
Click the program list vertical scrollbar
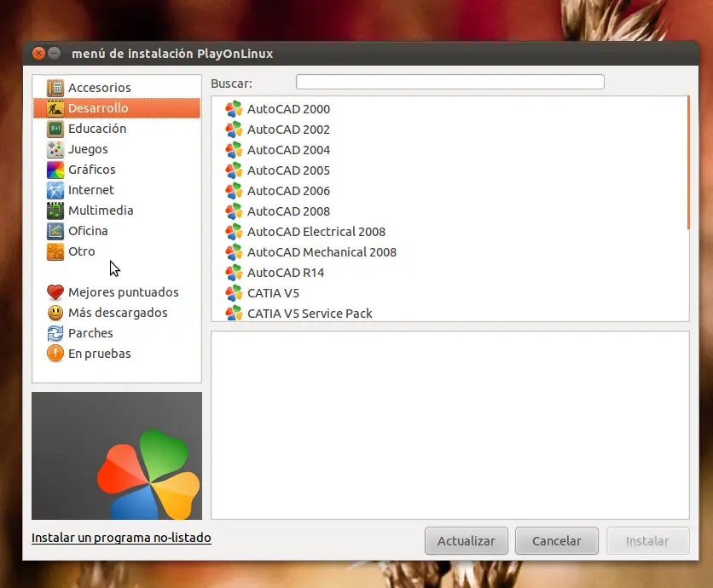(688, 163)
